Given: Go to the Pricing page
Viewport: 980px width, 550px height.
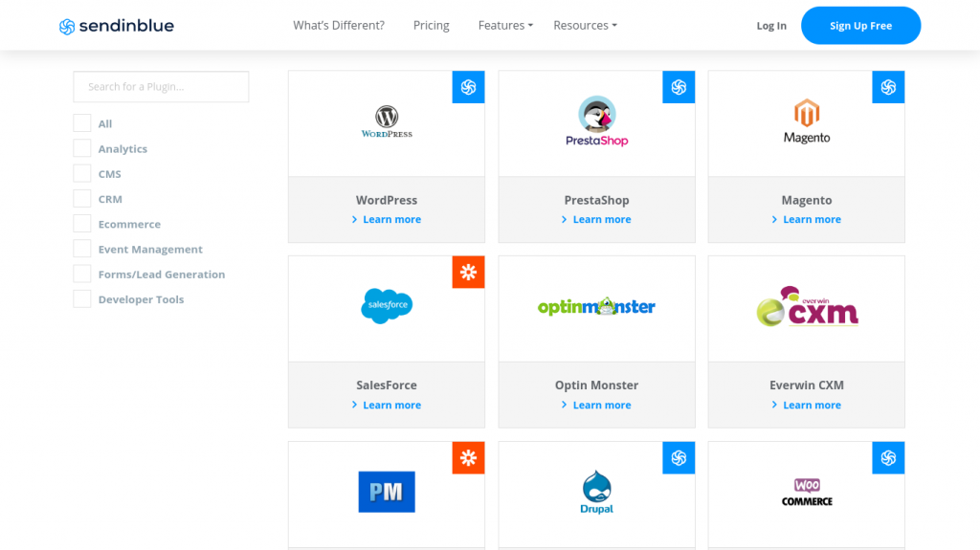Looking at the screenshot, I should 432,25.
